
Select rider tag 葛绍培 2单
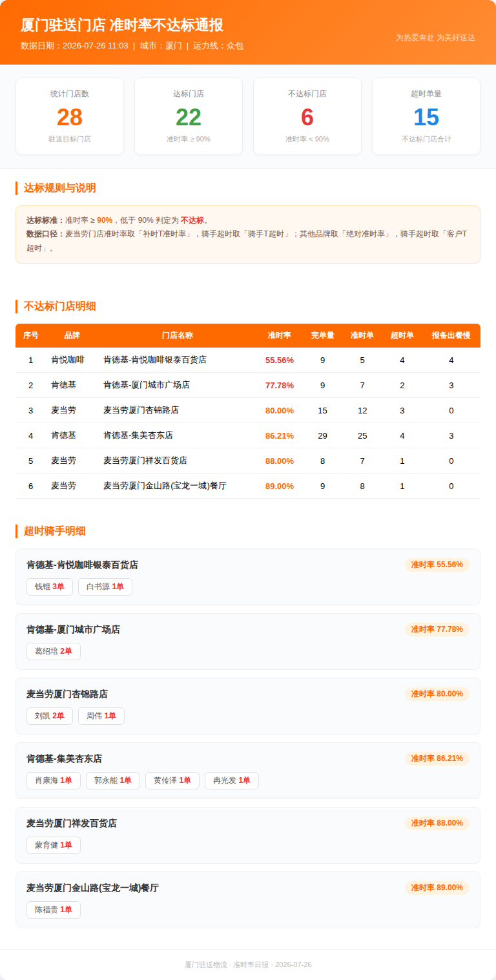(54, 651)
